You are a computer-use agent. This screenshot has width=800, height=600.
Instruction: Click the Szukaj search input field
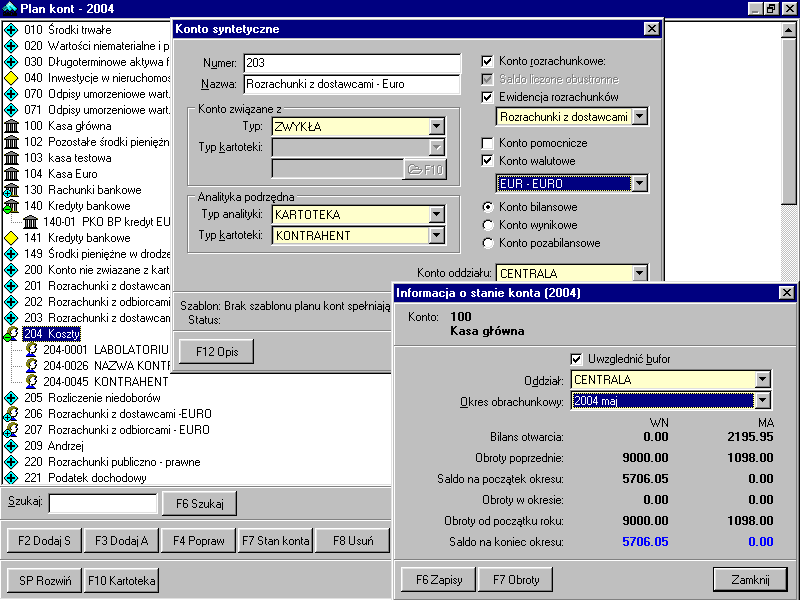click(103, 503)
